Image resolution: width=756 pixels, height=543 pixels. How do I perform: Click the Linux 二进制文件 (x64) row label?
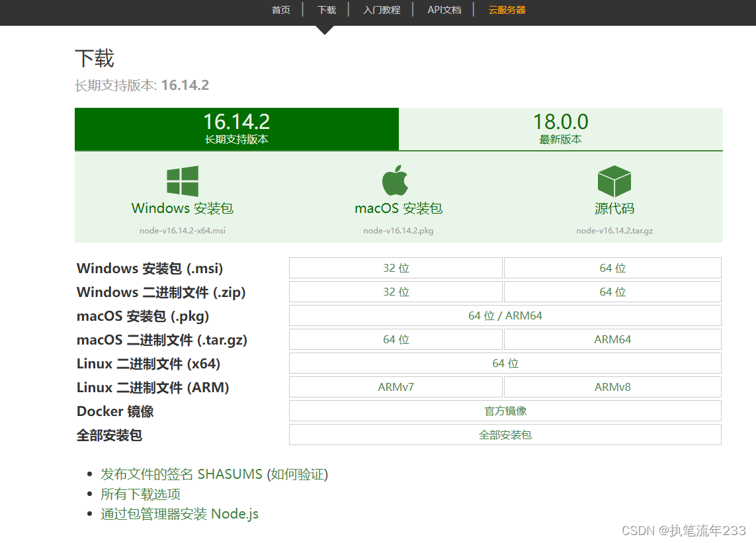(148, 364)
